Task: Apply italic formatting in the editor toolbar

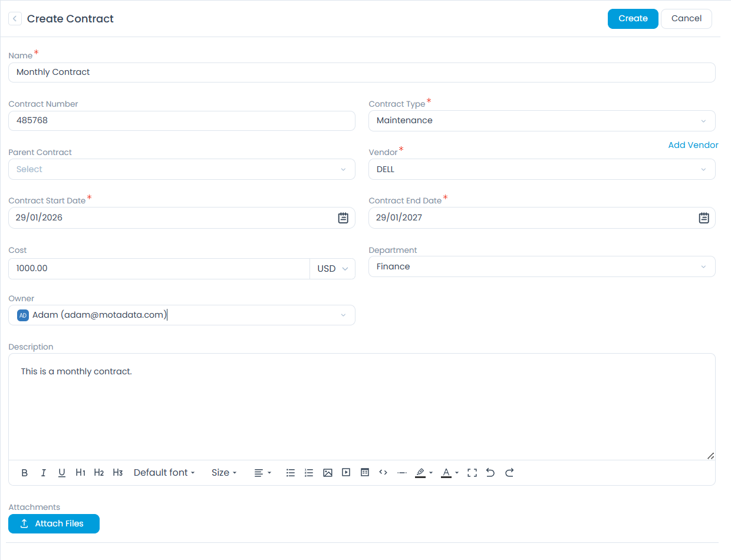Action: [43, 472]
